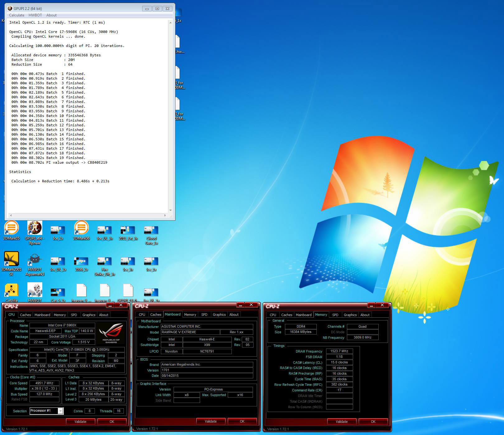Click the Core Speed value field
Viewport: 504px width, 435px height.
(x=44, y=383)
